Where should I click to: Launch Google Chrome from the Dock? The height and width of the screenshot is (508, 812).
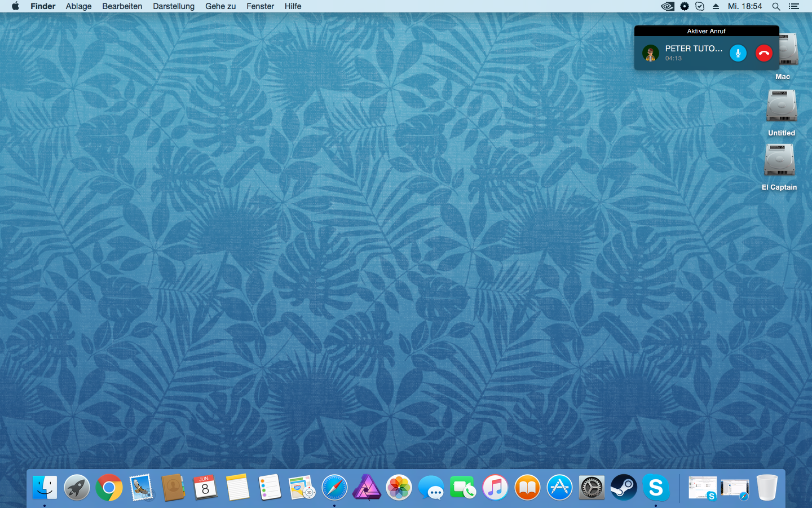click(x=109, y=487)
